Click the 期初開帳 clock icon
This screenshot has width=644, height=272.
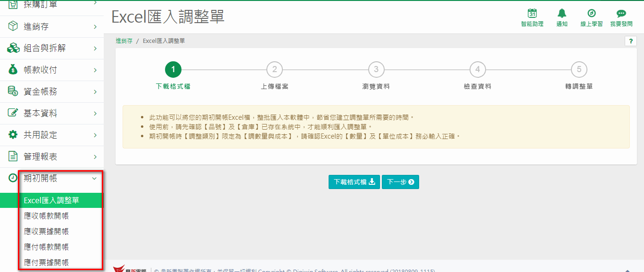[x=13, y=178]
